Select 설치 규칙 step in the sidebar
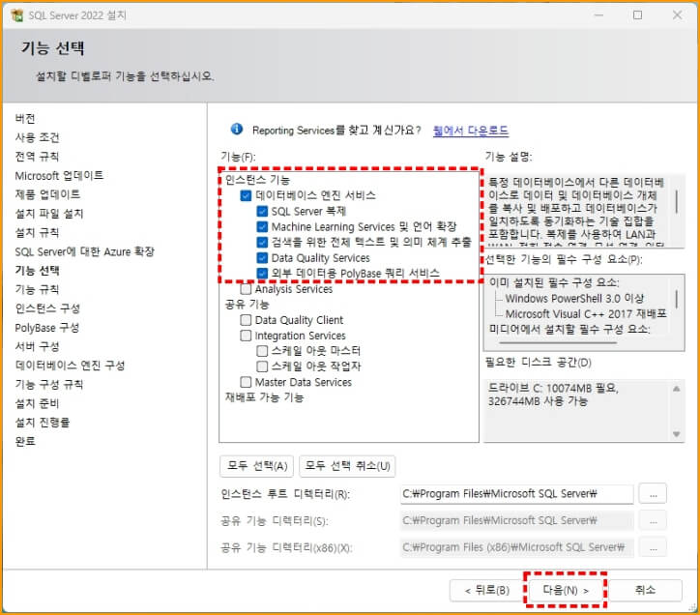Viewport: 700px width, 615px height. point(37,232)
